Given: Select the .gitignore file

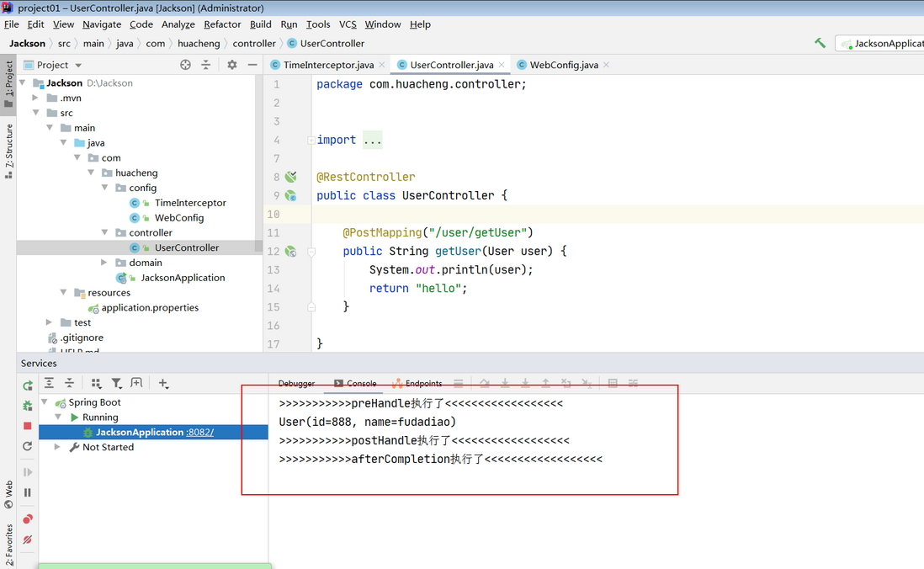Looking at the screenshot, I should click(x=82, y=338).
